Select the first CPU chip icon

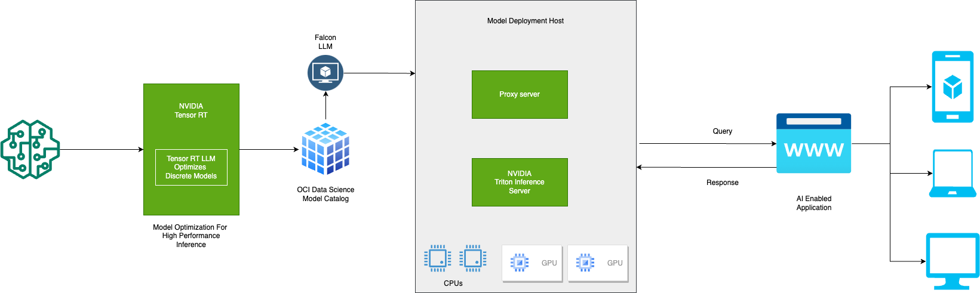coord(438,258)
